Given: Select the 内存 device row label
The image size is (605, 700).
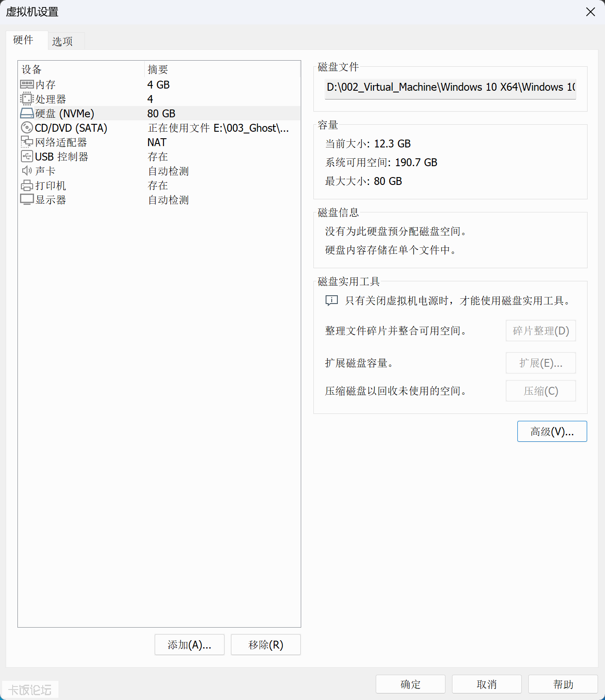Looking at the screenshot, I should click(46, 85).
